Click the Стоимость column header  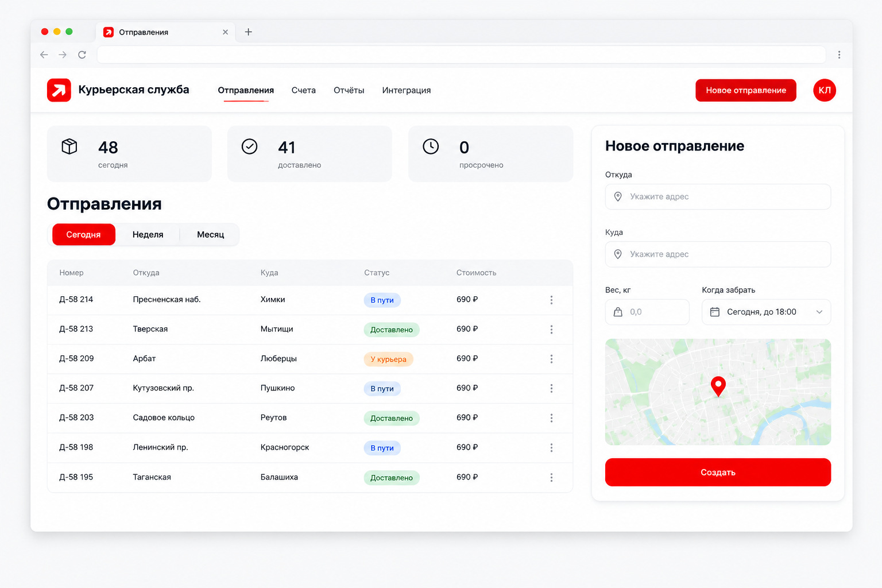point(476,273)
